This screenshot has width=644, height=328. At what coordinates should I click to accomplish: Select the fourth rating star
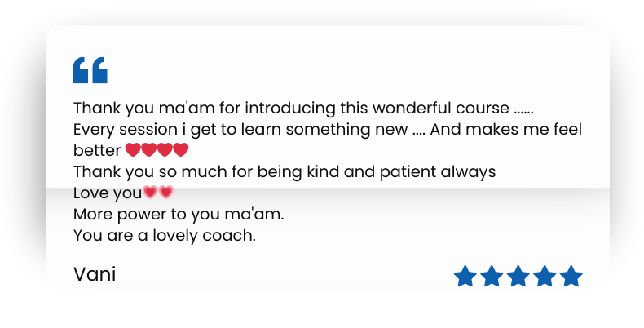(x=545, y=277)
